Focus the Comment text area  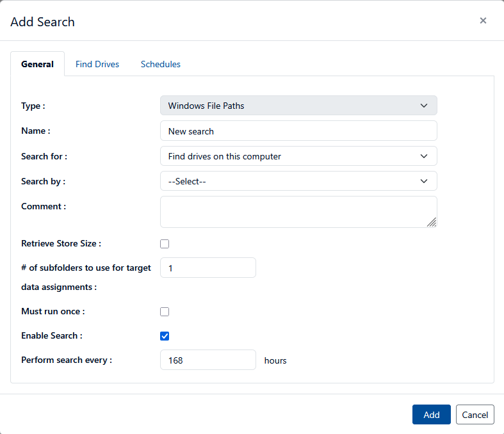click(298, 212)
